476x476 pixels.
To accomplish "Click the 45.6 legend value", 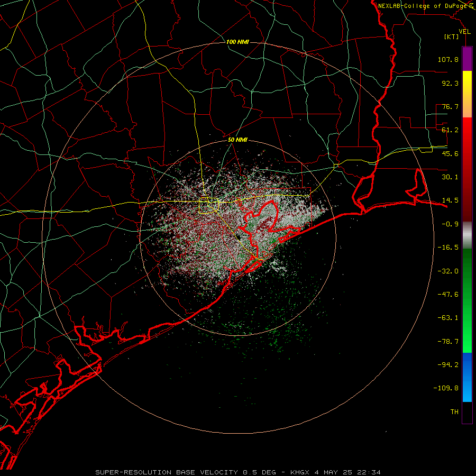I will [x=450, y=153].
